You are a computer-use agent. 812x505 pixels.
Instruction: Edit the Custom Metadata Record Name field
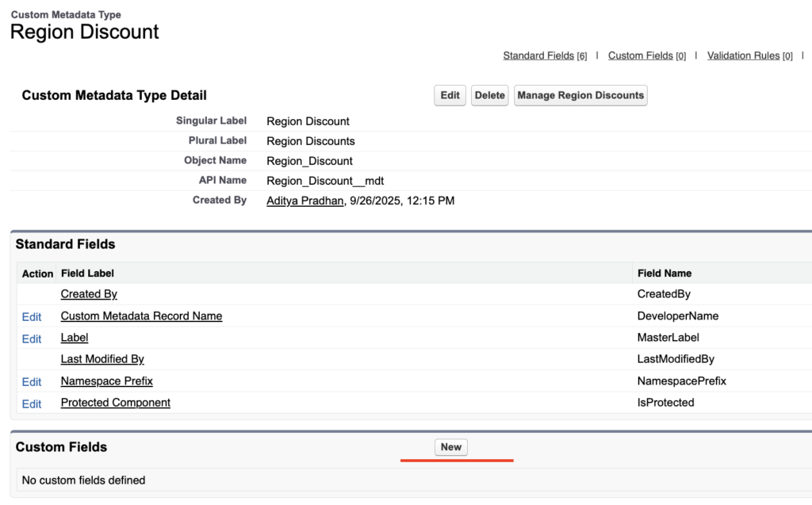coord(32,316)
